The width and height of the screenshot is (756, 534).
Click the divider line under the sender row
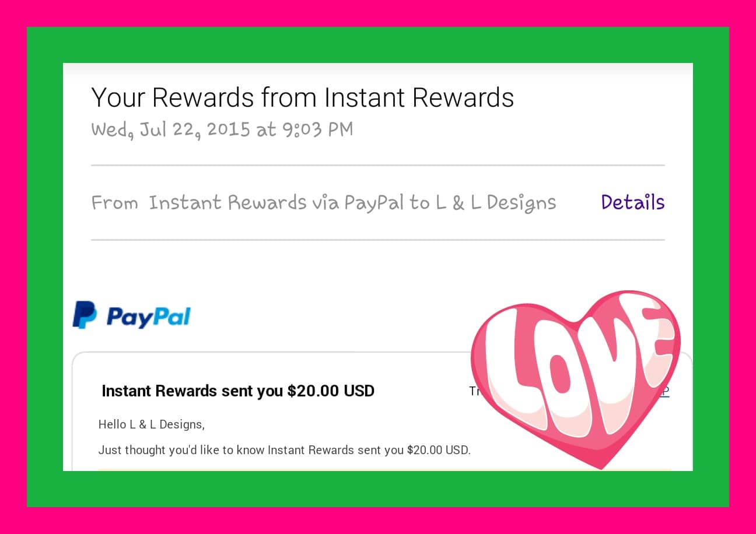[378, 240]
